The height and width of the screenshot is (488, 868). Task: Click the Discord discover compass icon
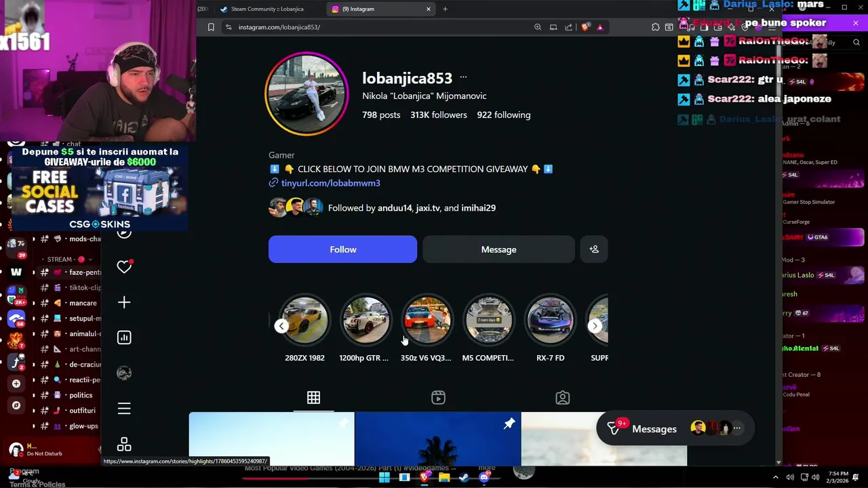click(16, 405)
